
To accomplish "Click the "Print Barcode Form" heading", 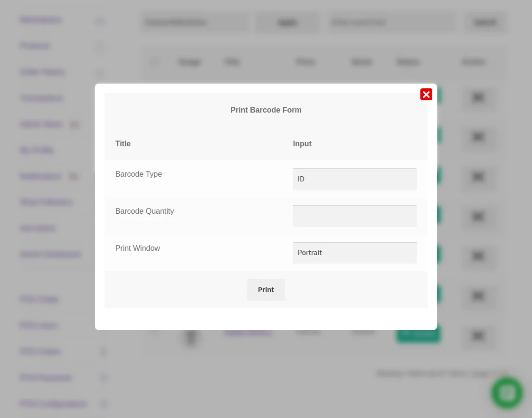I will coord(266,110).
